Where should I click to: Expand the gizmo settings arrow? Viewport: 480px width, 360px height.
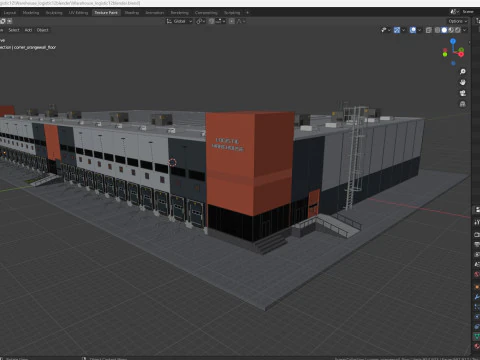tap(403, 30)
